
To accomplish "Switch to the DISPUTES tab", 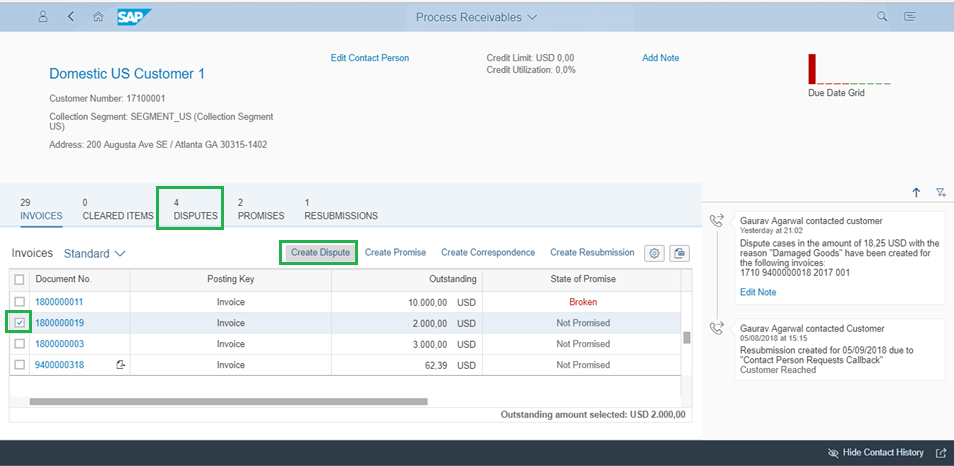I will [195, 209].
